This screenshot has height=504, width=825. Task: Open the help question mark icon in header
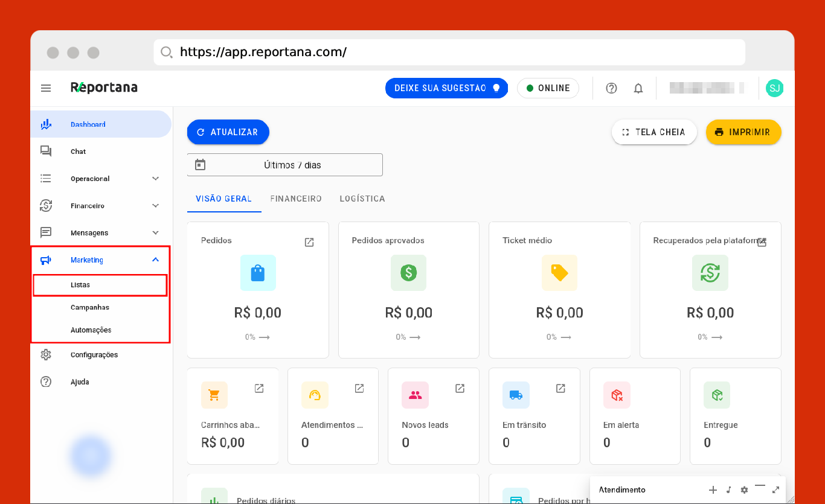tap(611, 88)
